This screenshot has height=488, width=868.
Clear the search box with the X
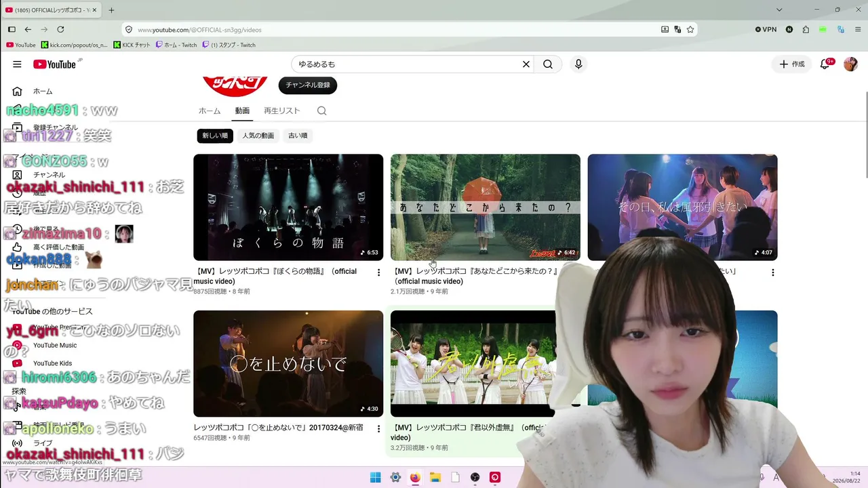pyautogui.click(x=526, y=64)
